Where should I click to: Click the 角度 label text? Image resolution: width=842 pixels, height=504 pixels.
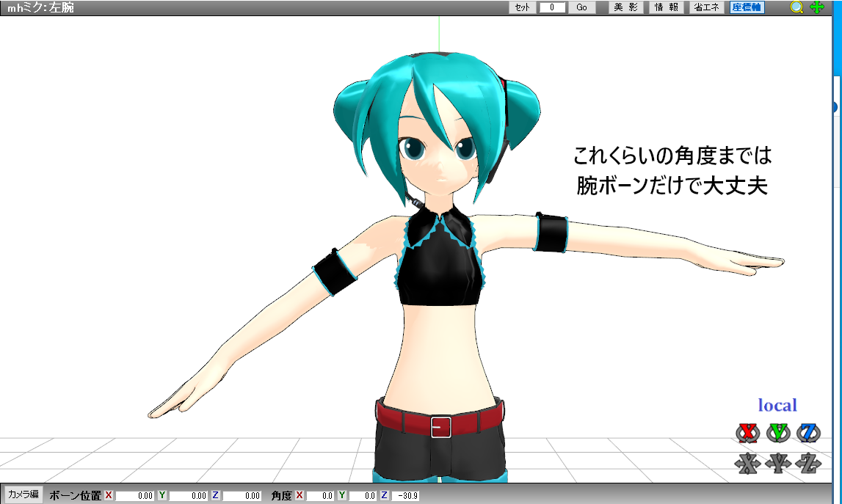(281, 495)
